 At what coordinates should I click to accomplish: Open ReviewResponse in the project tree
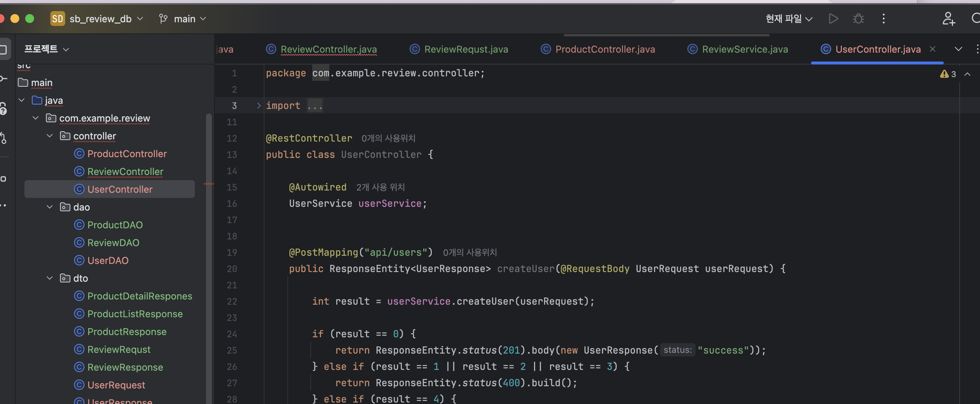[x=125, y=367]
